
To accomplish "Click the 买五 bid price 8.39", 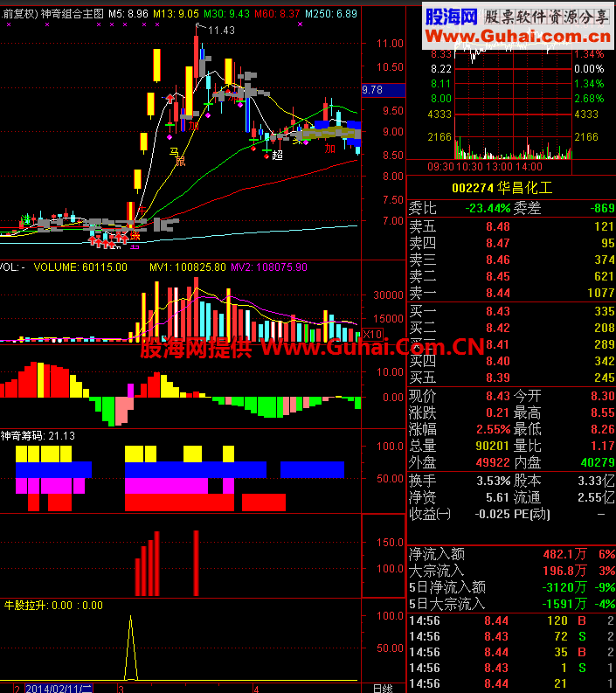I will tap(498, 378).
